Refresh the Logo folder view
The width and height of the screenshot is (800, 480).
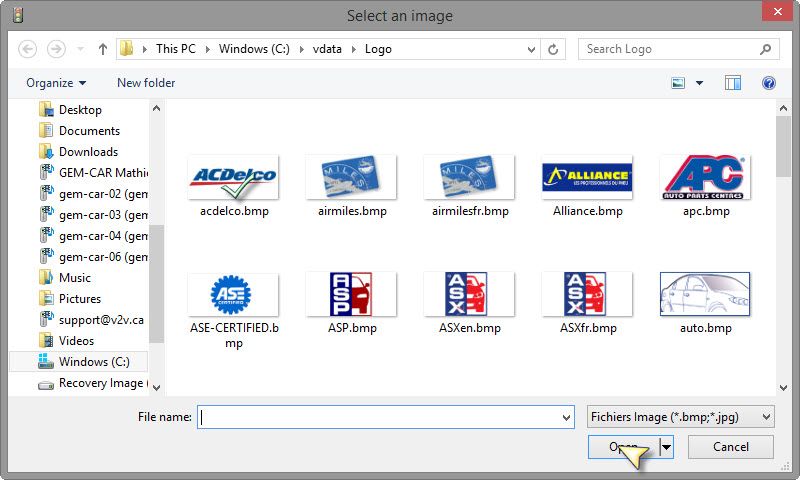tap(553, 49)
